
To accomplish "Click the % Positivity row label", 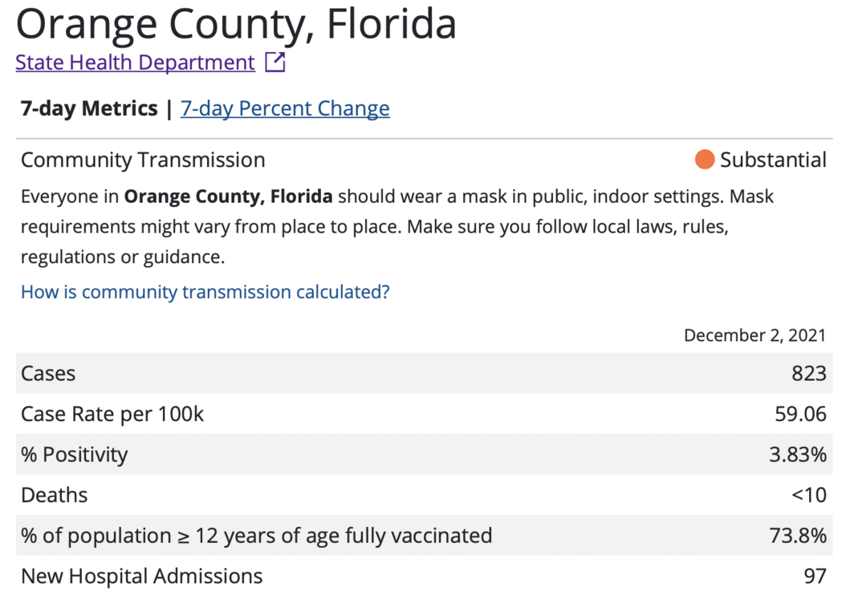I will tap(75, 455).
